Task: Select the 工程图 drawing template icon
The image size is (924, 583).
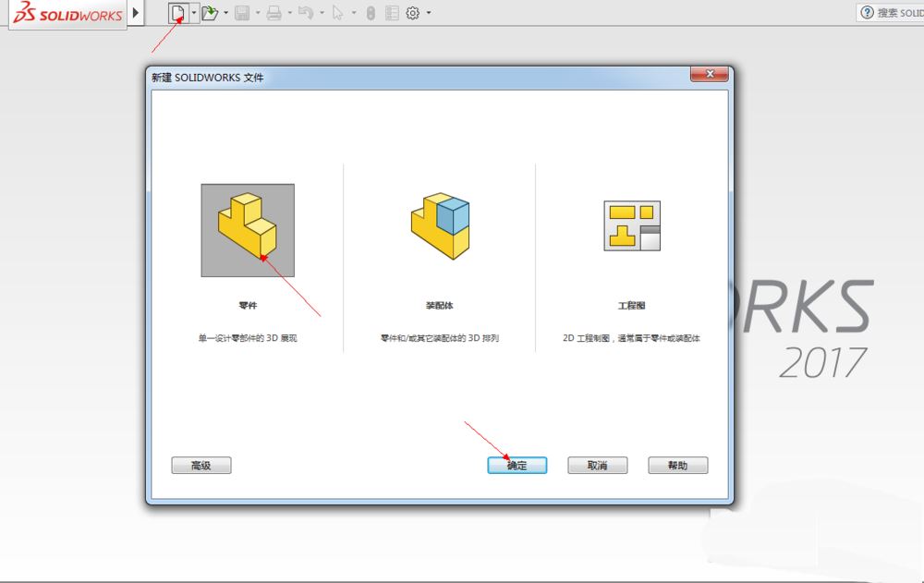Action: (632, 225)
